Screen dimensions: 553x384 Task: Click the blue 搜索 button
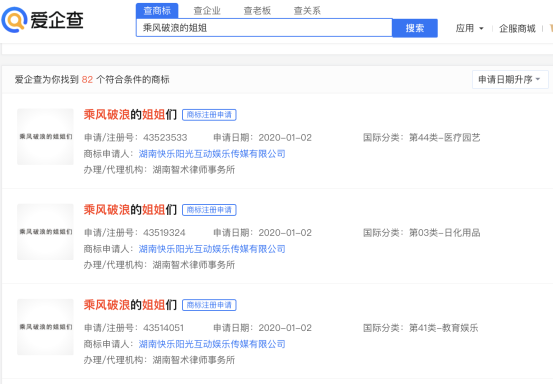[415, 28]
